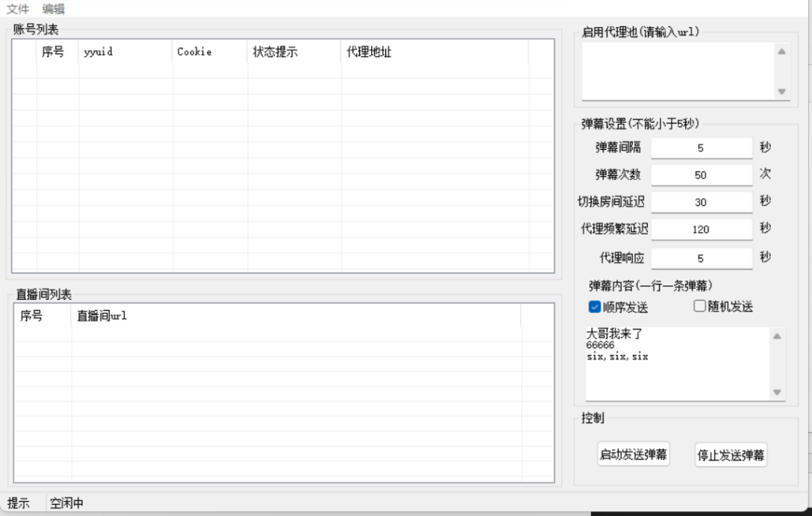Select the 代理频繁延迟 value field
Viewport: 812px width, 516px height.
pos(701,229)
